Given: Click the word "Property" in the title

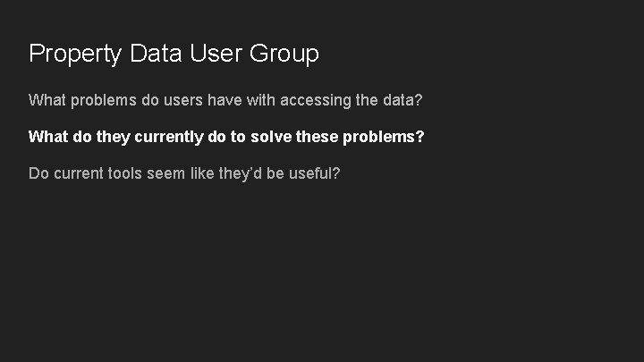Looking at the screenshot, I should point(74,55).
